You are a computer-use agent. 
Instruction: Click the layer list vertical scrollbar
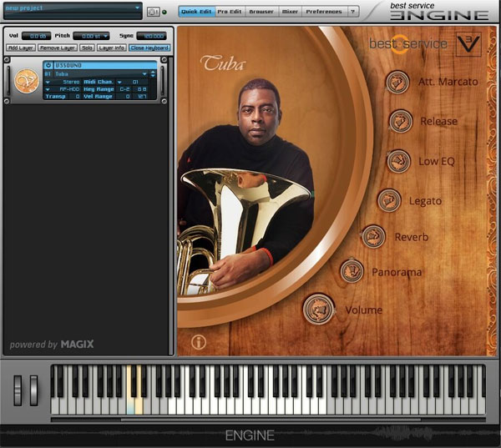(x=171, y=204)
